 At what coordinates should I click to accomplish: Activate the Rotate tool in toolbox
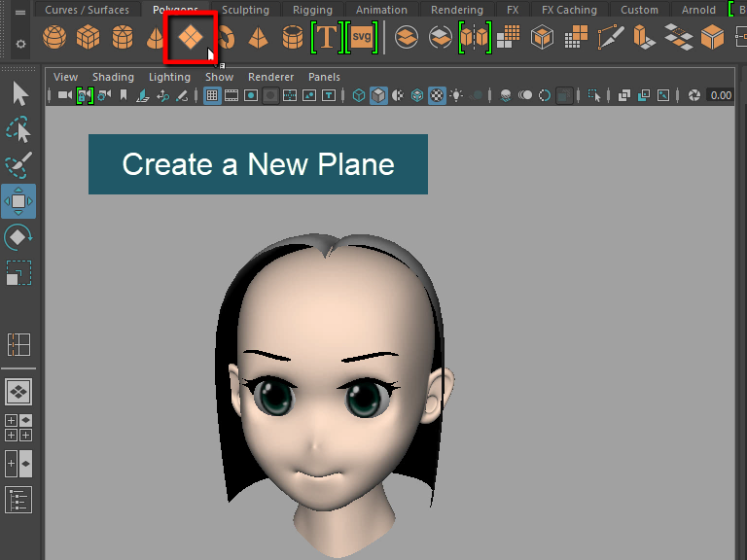[x=18, y=236]
